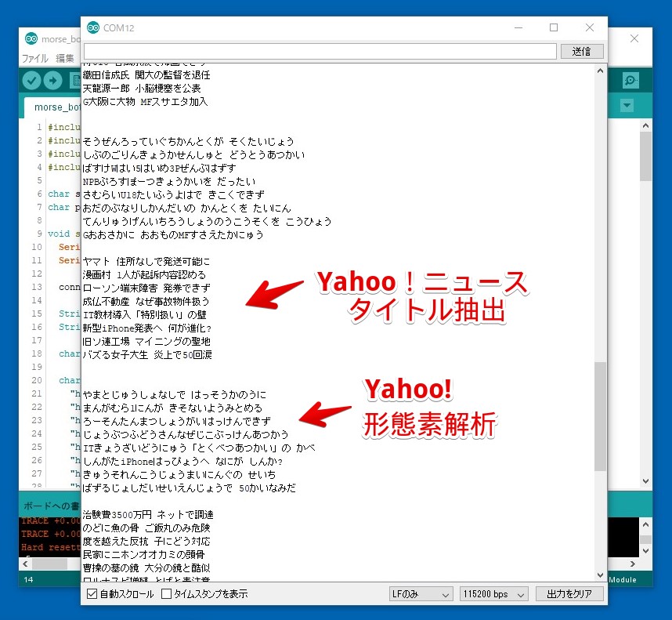Viewport: 672px width, 620px height.
Task: Click the serial monitor scrollbar down arrow
Action: [601, 575]
